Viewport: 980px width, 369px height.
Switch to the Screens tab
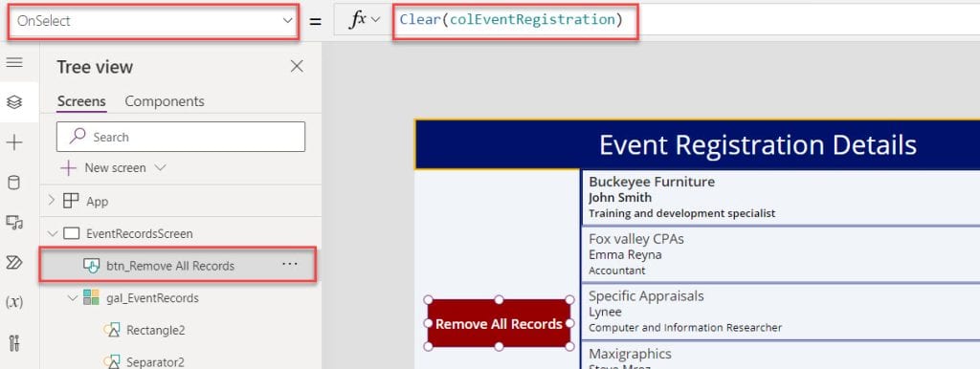pos(81,101)
